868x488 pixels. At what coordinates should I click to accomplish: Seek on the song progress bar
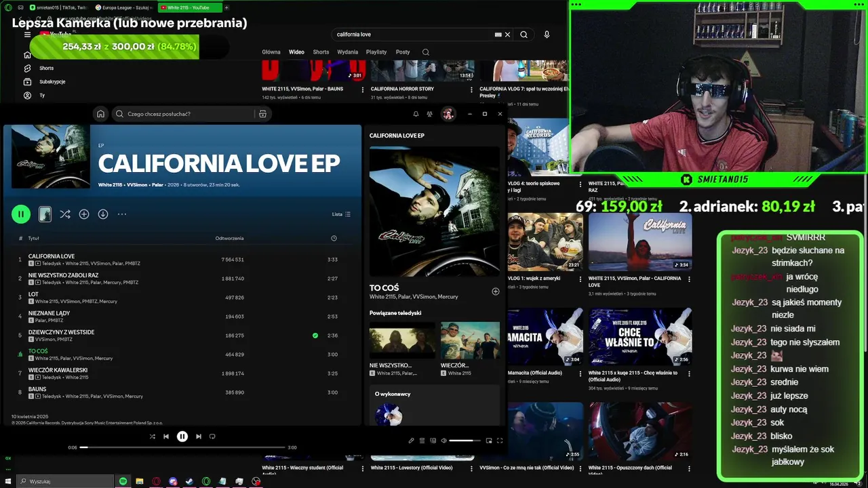click(x=182, y=447)
